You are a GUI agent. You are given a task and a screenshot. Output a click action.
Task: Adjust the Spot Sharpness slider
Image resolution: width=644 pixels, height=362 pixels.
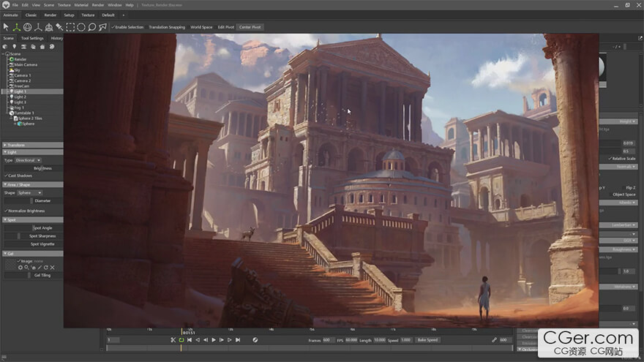point(33,236)
